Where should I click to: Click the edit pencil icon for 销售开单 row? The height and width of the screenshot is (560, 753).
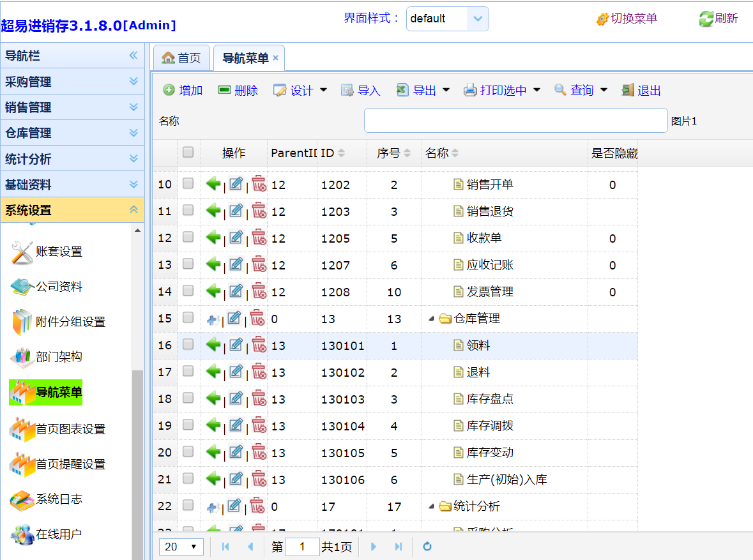coord(236,184)
